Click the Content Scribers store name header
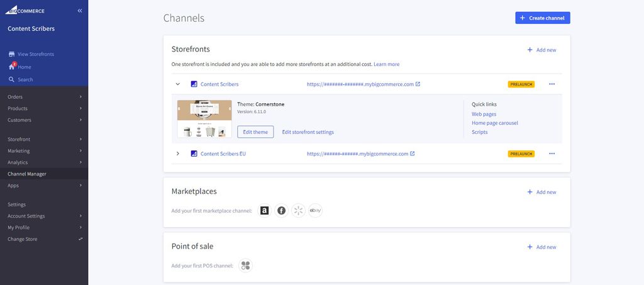 pos(31,29)
